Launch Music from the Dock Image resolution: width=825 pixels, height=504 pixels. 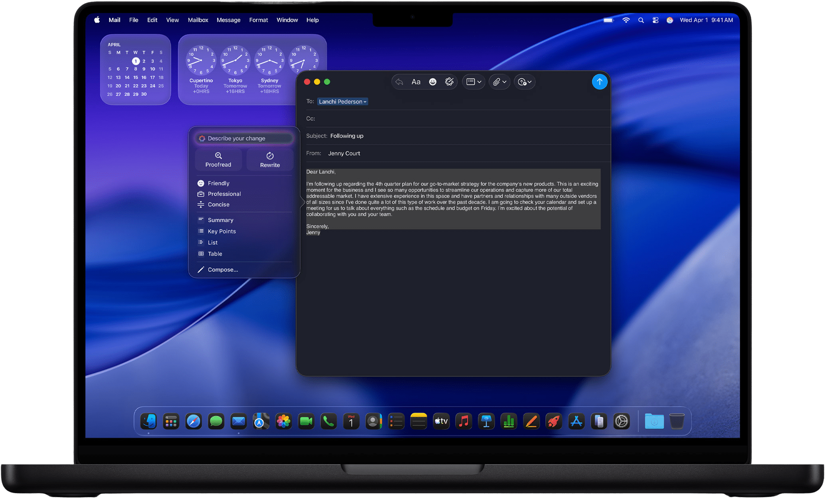click(x=464, y=421)
